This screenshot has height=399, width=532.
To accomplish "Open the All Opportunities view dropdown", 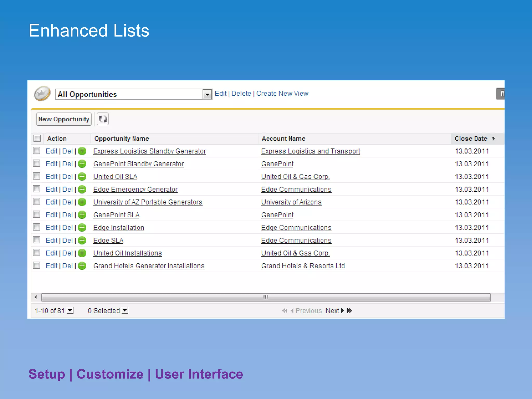I will point(207,94).
